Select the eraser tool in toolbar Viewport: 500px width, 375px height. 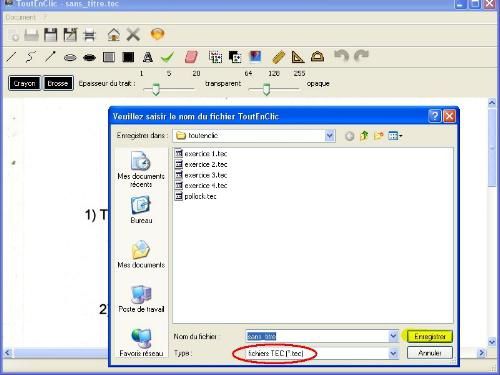191,57
